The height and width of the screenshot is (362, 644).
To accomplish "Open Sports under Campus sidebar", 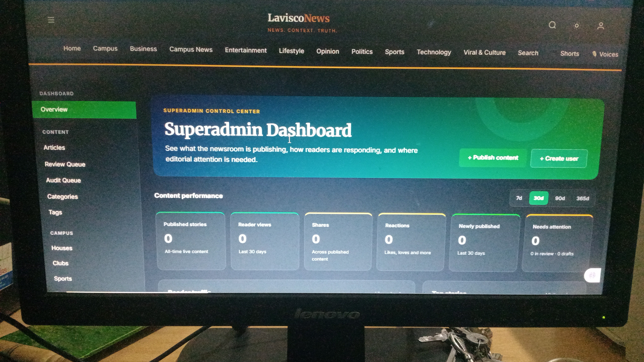I will pyautogui.click(x=63, y=279).
